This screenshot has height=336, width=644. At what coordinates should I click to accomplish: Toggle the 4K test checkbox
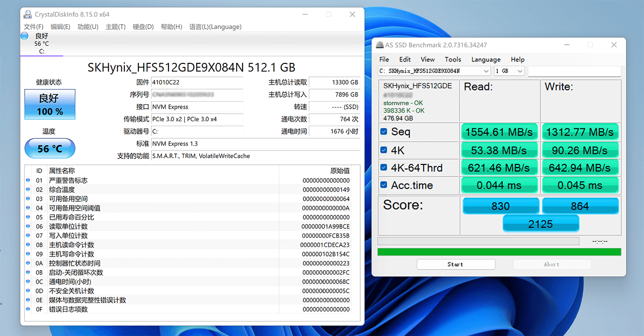(x=384, y=150)
